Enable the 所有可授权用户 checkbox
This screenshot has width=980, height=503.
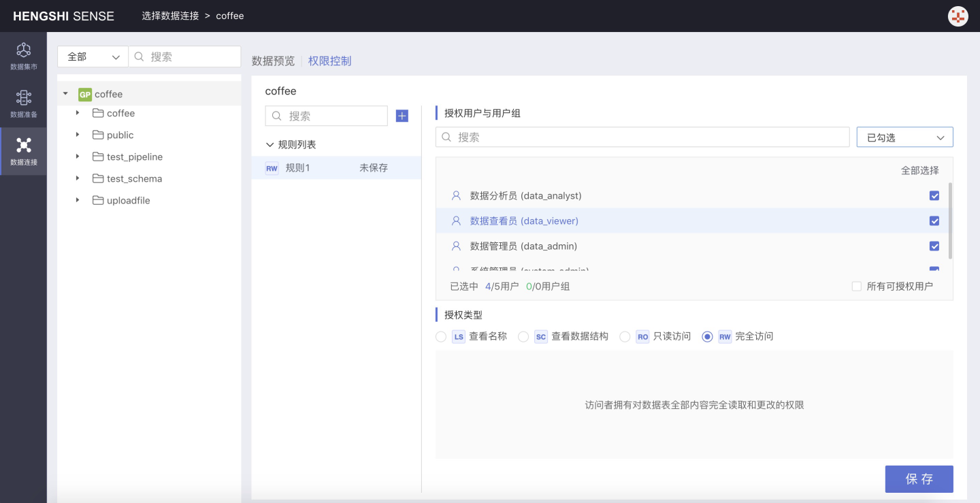857,287
